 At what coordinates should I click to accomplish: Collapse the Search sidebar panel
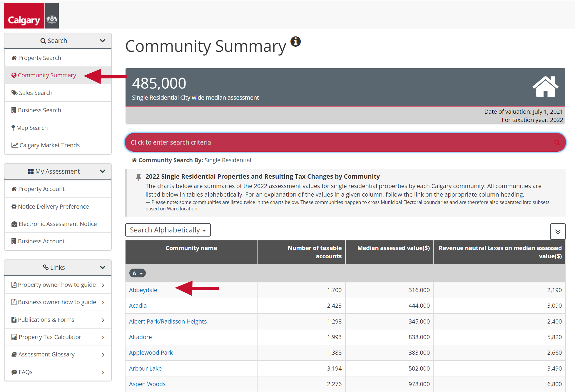pos(102,41)
